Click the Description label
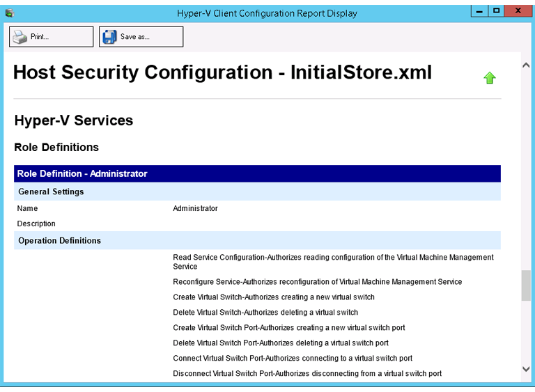The image size is (535, 392). point(36,224)
